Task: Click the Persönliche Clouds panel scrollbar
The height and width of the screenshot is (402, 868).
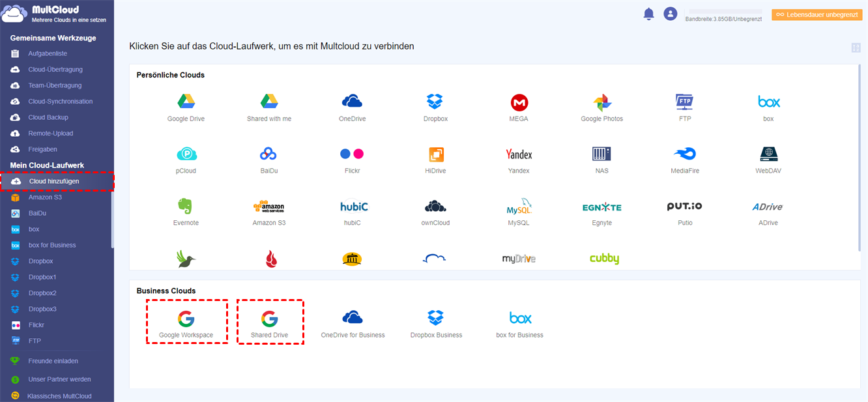Action: tap(861, 159)
